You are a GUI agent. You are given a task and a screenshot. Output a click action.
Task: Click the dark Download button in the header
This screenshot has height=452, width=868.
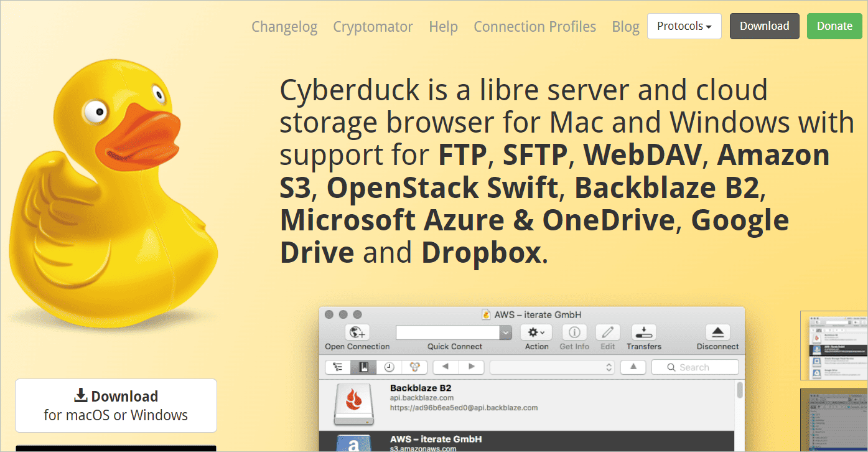(x=765, y=26)
